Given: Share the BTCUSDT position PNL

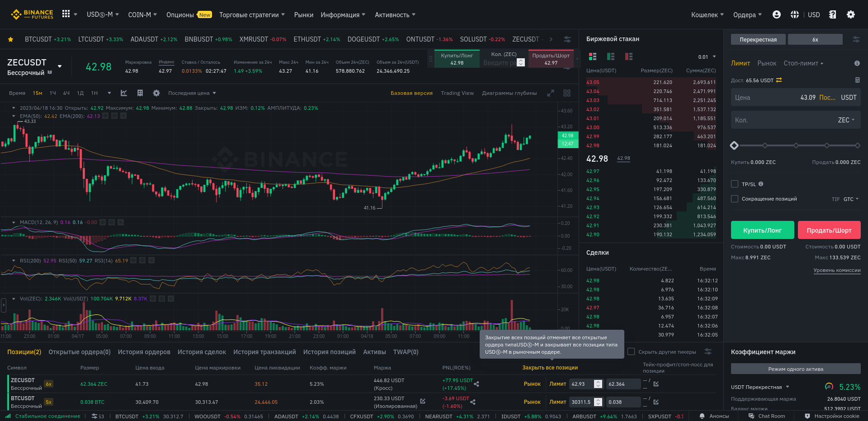Looking at the screenshot, I should 473,402.
